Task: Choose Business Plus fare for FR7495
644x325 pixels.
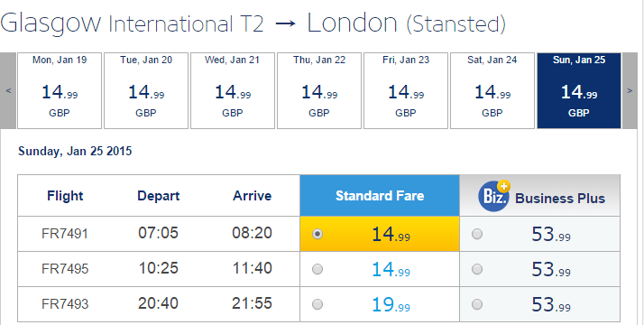Action: tap(477, 269)
